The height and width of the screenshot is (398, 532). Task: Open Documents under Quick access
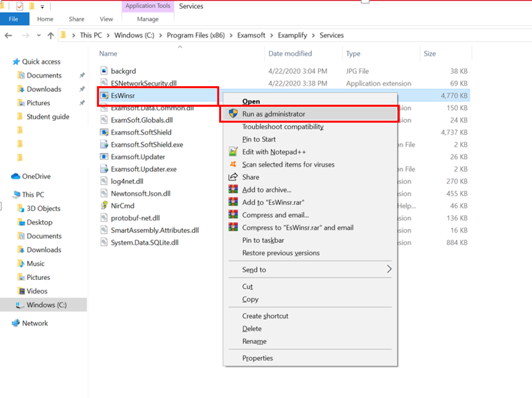(44, 75)
